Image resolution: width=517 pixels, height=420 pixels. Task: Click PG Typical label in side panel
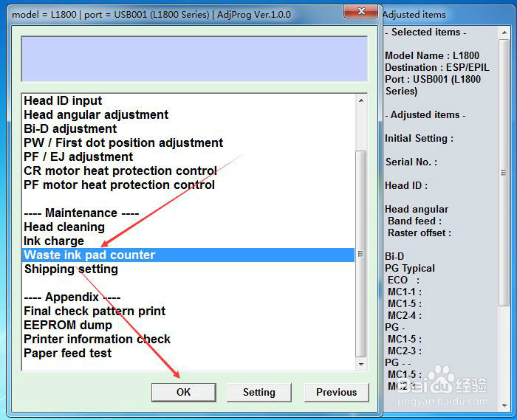(x=410, y=268)
